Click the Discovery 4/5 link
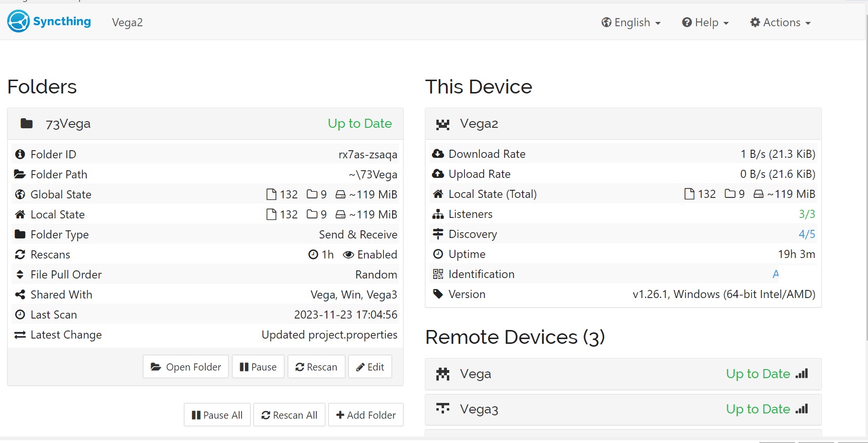Image resolution: width=868 pixels, height=443 pixels. [x=807, y=234]
